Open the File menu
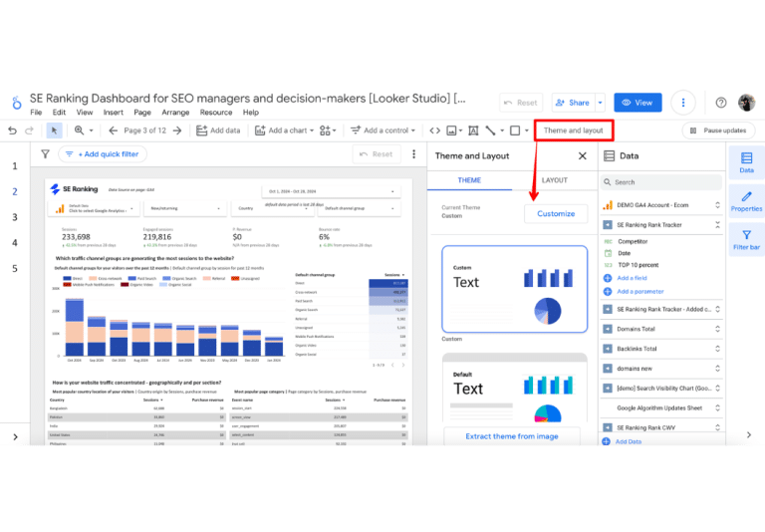Image resolution: width=765 pixels, height=532 pixels. tap(36, 113)
